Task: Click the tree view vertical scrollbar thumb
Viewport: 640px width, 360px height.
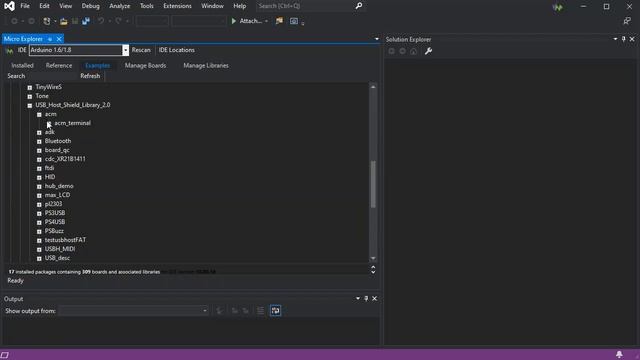Action: [x=373, y=184]
